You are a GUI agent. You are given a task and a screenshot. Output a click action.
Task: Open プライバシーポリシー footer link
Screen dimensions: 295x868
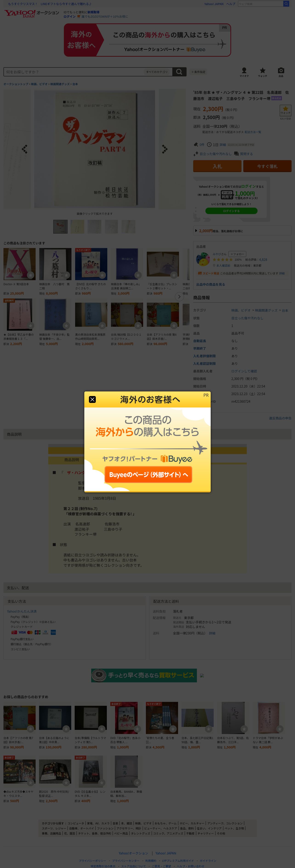(x=92, y=860)
